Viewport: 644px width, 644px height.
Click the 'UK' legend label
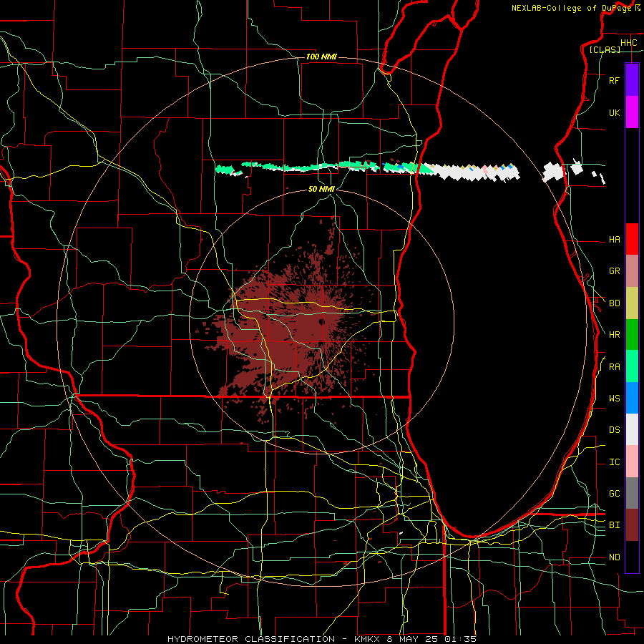(x=615, y=112)
